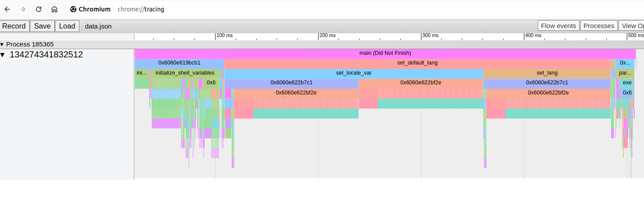
Task: Click the Save trace button
Action: click(x=42, y=26)
